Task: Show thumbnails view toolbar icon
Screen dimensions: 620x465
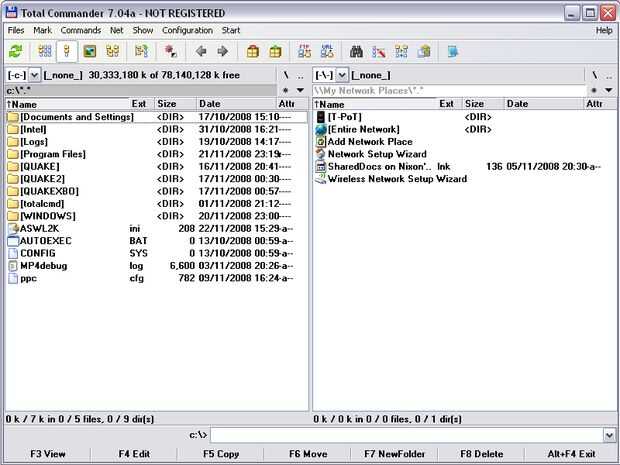Action: tap(90, 51)
